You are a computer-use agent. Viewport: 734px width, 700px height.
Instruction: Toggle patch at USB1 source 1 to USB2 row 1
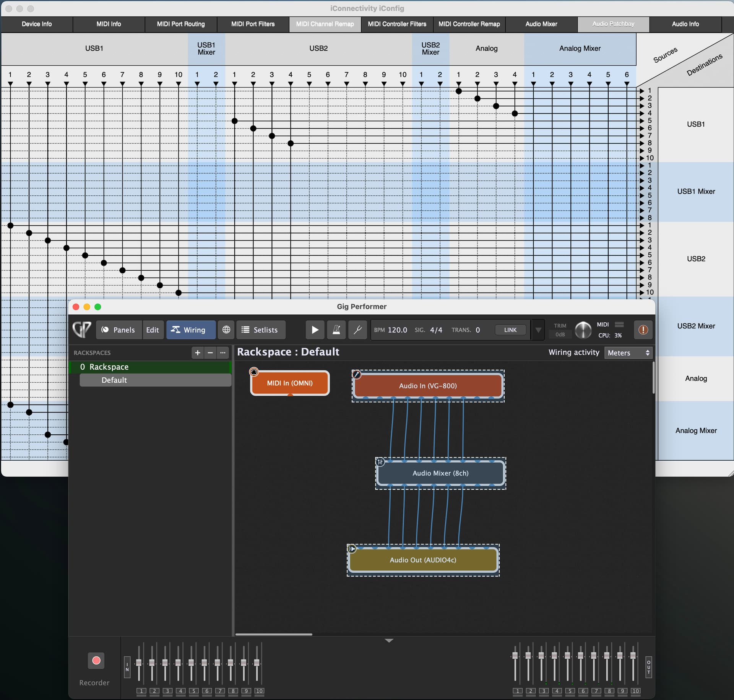11,226
